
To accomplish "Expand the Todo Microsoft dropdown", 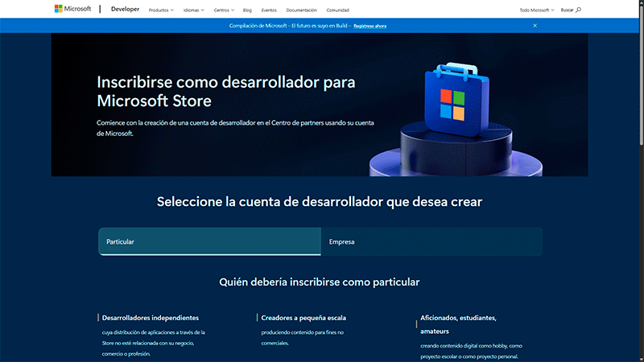I will coord(536,10).
